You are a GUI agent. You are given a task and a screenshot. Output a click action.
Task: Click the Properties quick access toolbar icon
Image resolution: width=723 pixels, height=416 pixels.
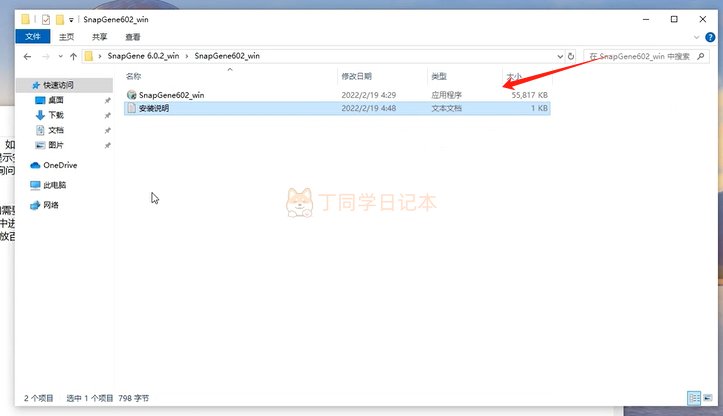click(46, 19)
